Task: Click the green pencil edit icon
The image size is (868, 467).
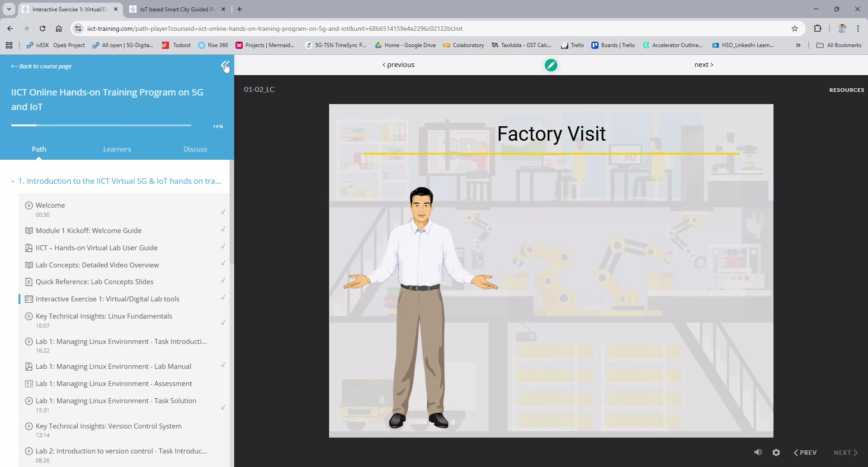Action: (x=551, y=65)
